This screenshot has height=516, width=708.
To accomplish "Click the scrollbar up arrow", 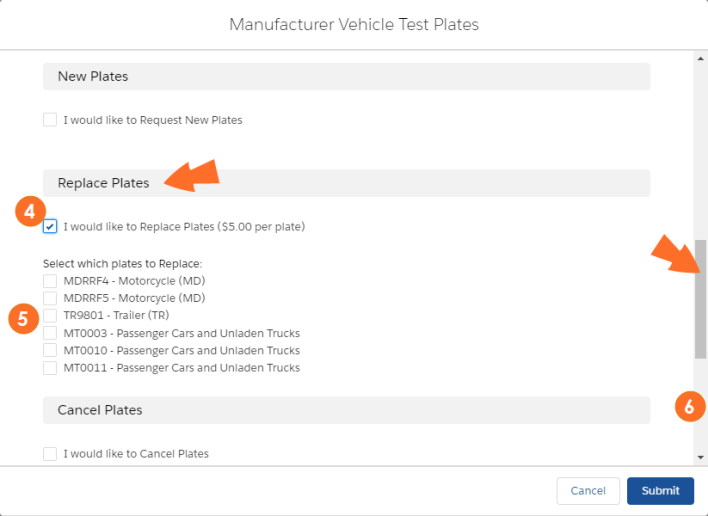I will (x=700, y=59).
